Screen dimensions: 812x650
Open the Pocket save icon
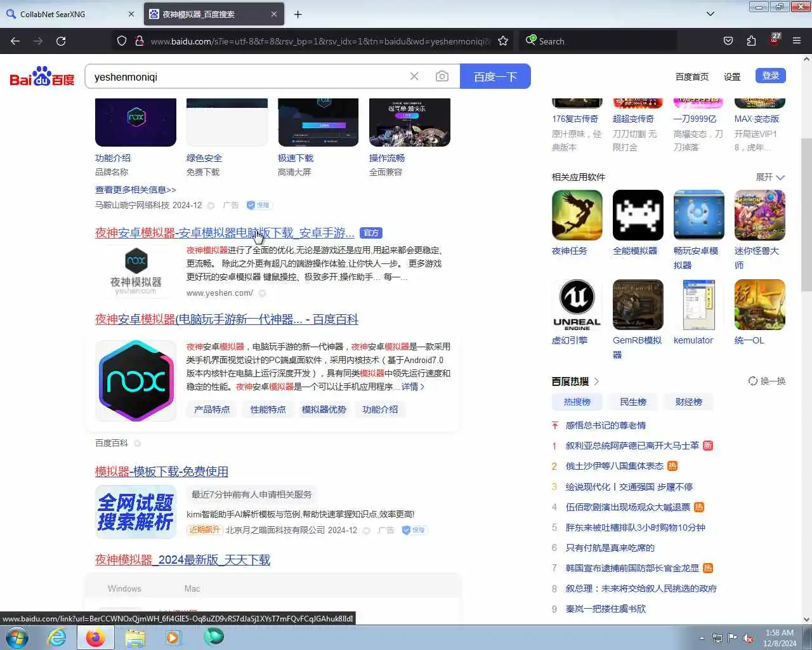coord(728,41)
